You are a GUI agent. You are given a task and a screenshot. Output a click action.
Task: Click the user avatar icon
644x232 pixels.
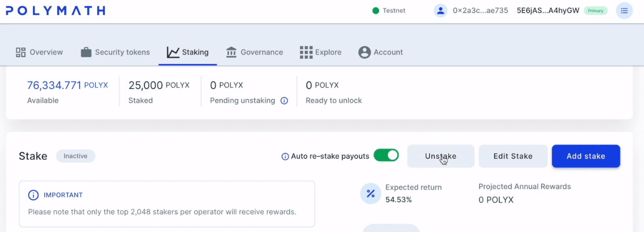click(x=441, y=11)
